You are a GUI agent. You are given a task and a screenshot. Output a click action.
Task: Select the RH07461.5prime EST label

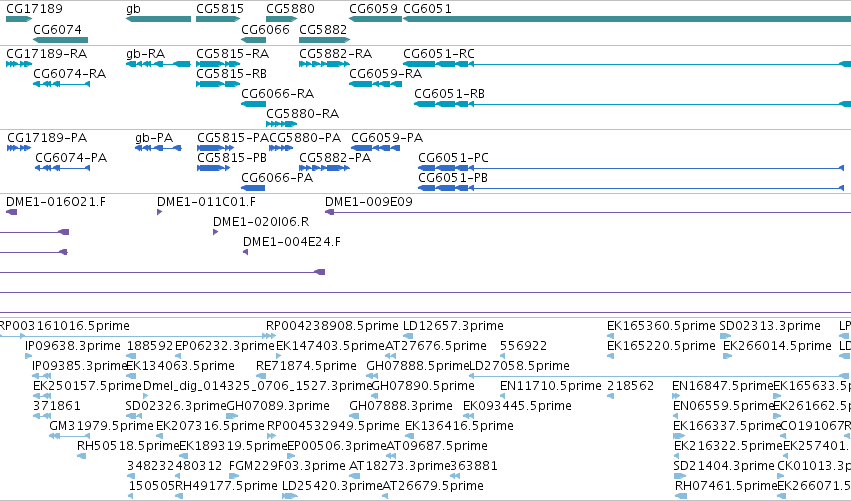pyautogui.click(x=726, y=486)
